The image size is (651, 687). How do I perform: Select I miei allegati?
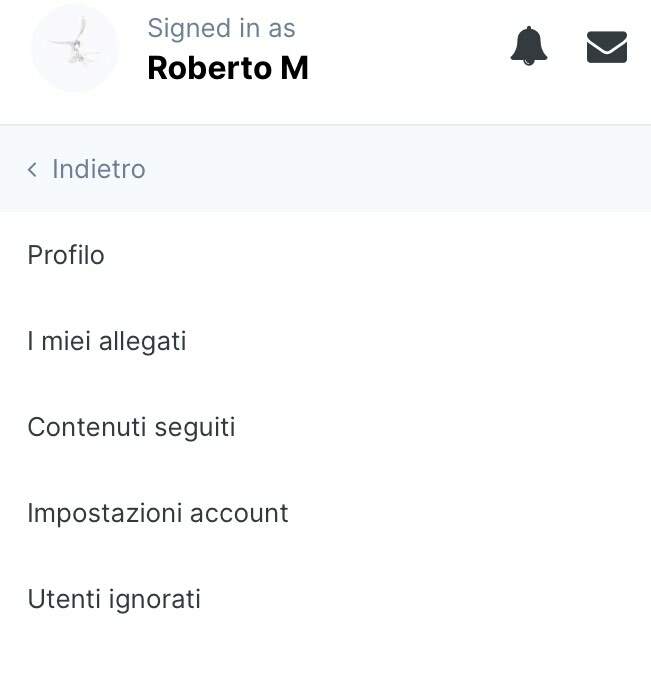click(326, 341)
